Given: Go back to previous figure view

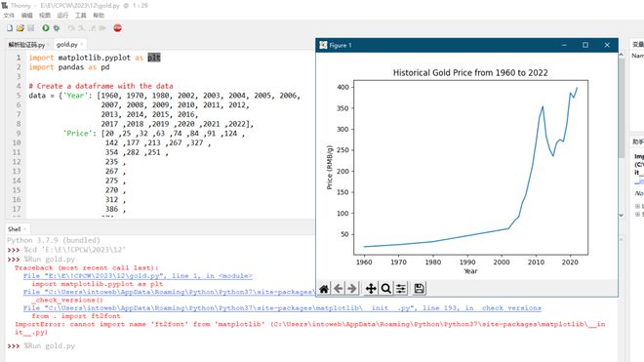Looking at the screenshot, I should point(338,289).
